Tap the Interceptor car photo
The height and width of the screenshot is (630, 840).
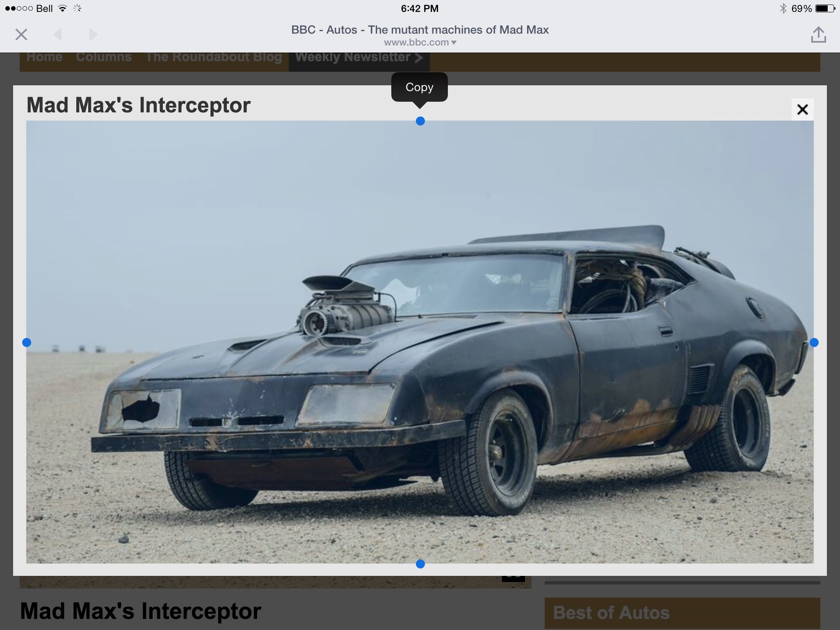[420, 342]
